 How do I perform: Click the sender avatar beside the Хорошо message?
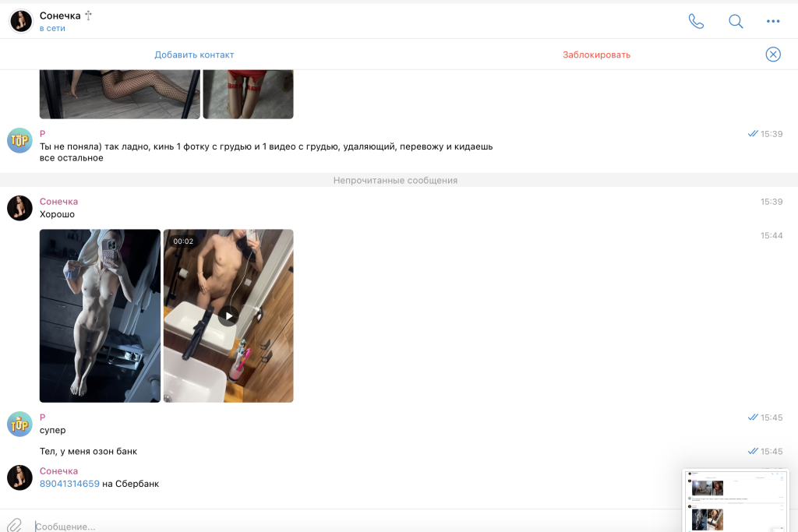(x=19, y=208)
